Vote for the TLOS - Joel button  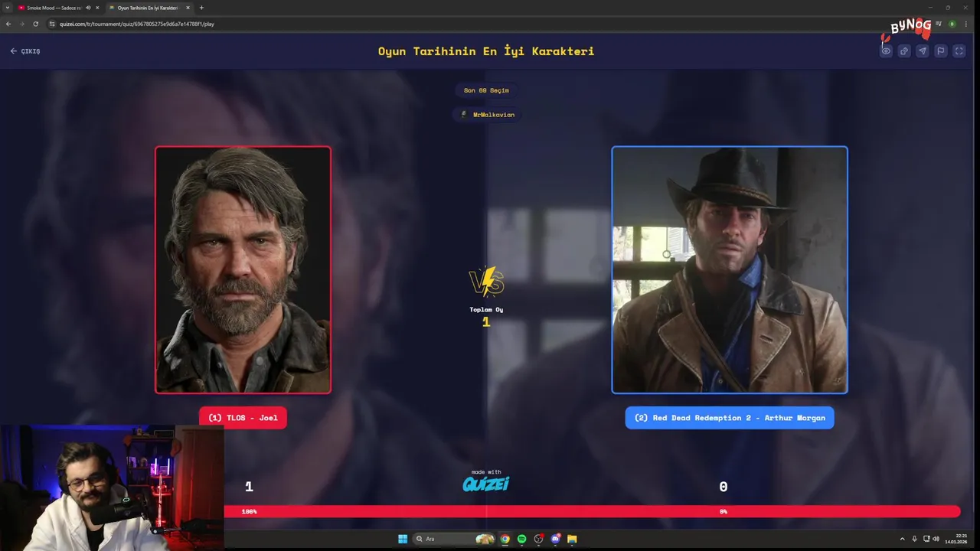point(243,418)
